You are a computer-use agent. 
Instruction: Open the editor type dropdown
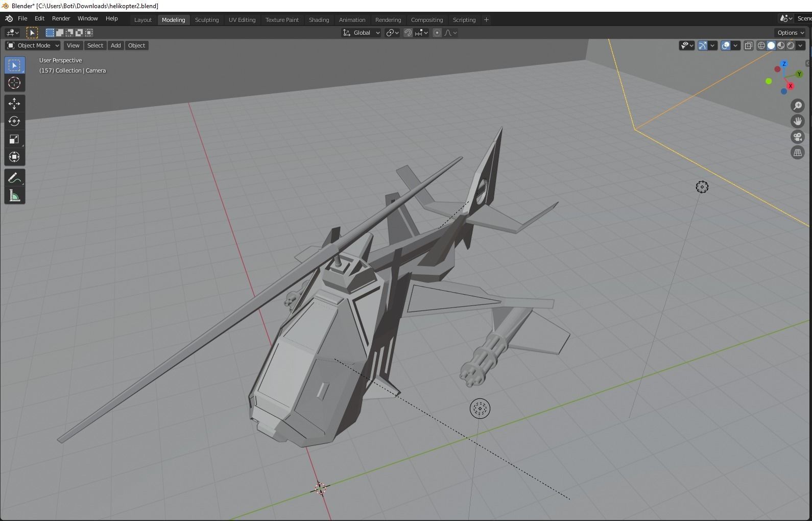coord(12,33)
